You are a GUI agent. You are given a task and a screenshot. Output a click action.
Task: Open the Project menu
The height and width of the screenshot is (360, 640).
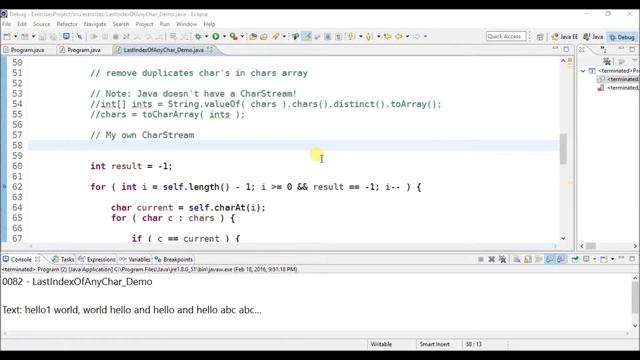(144, 24)
